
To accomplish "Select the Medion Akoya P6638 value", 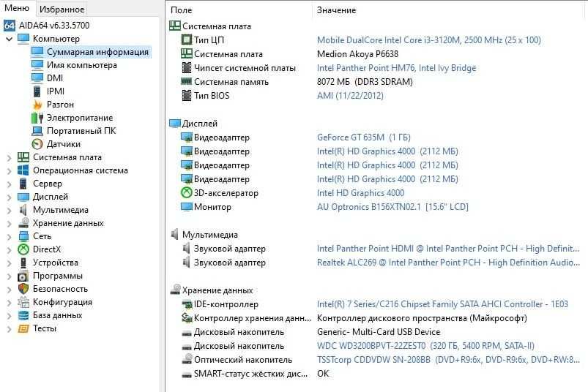I will pyautogui.click(x=358, y=54).
